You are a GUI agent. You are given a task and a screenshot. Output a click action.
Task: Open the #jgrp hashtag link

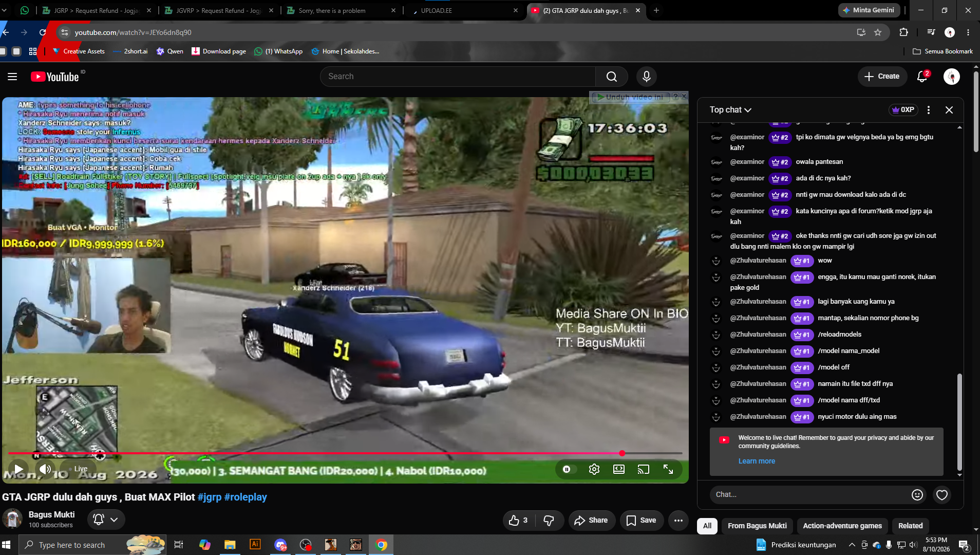pyautogui.click(x=210, y=497)
